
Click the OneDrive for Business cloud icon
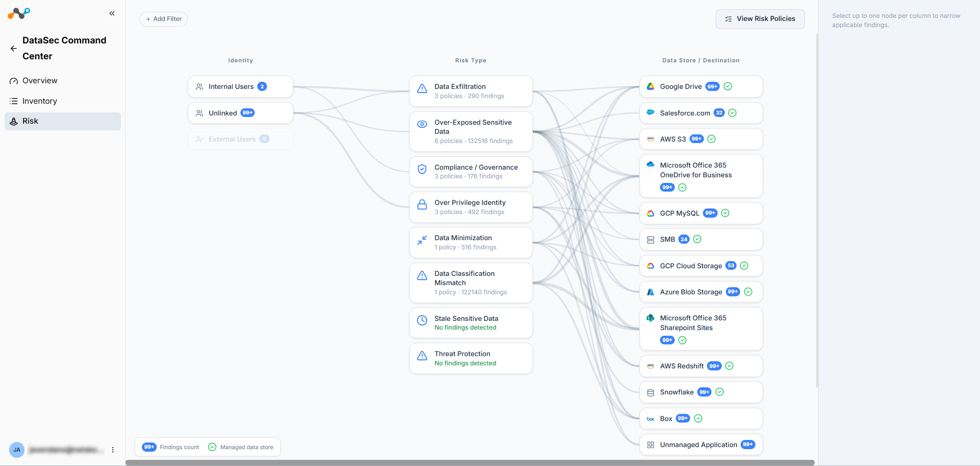650,165
